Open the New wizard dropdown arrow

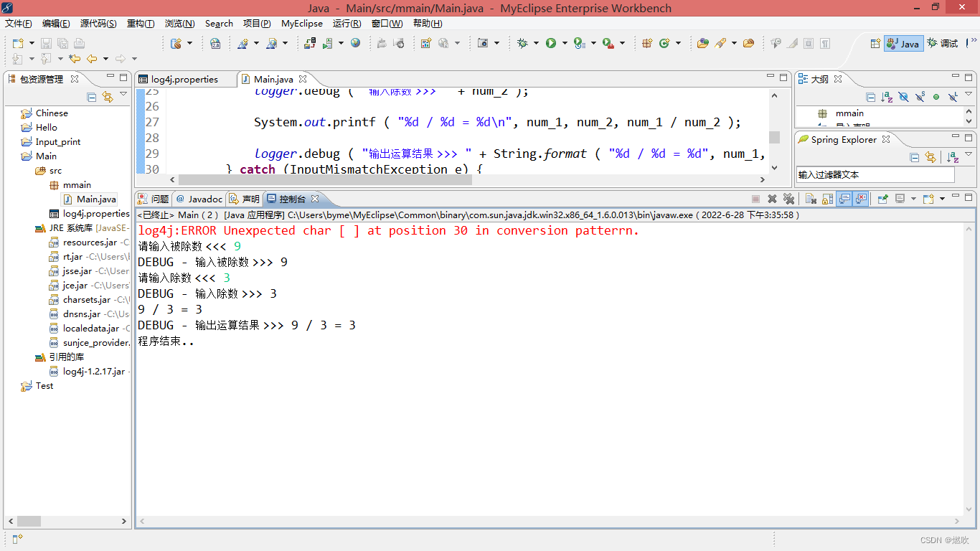point(32,43)
